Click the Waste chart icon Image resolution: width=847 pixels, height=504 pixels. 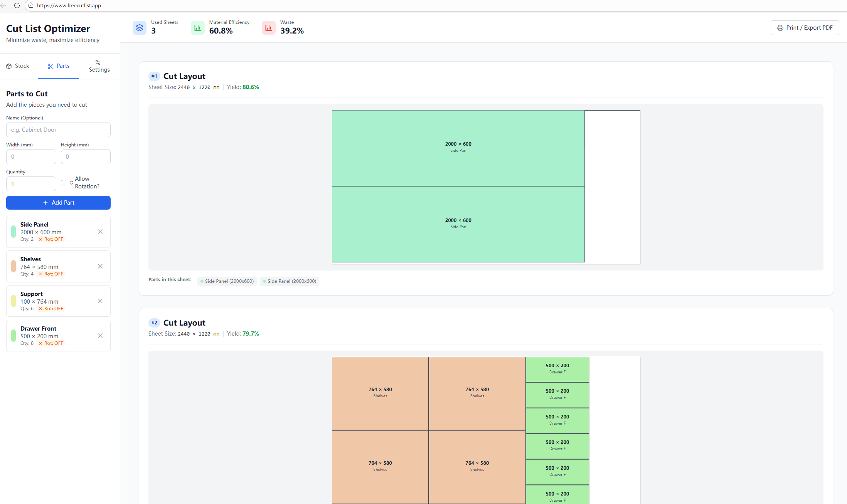(x=269, y=28)
